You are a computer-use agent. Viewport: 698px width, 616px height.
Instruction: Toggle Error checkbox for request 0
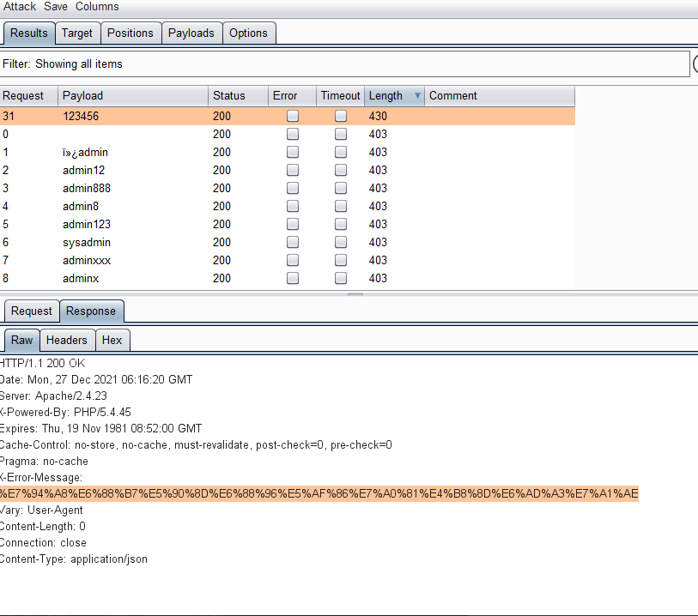pyautogui.click(x=293, y=134)
